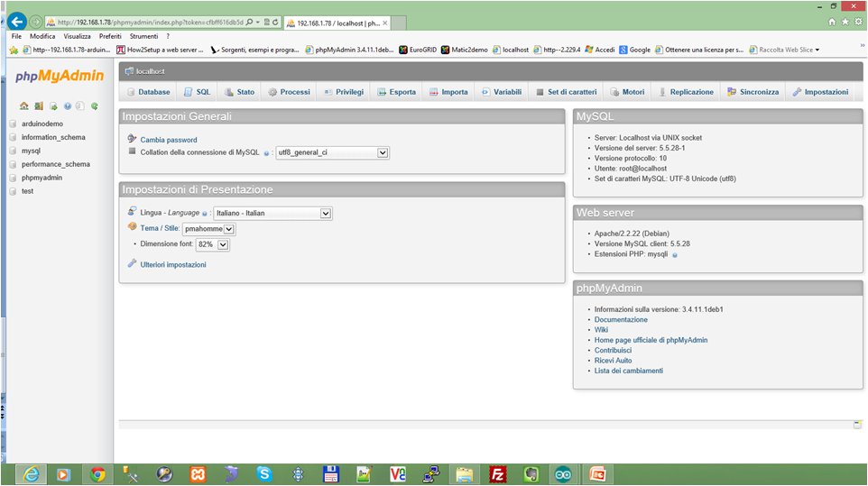Viewport: 868px width, 486px height.
Task: Click the Internet Explorer home icon
Action: [x=832, y=23]
